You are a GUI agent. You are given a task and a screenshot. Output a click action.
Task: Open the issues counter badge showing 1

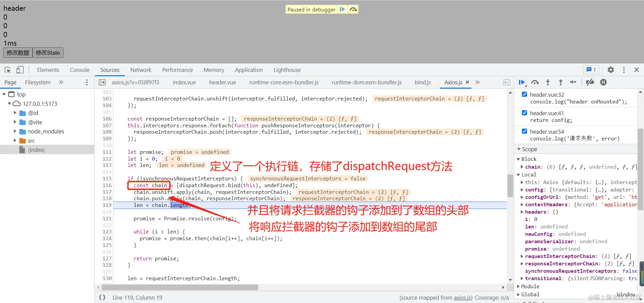[591, 70]
